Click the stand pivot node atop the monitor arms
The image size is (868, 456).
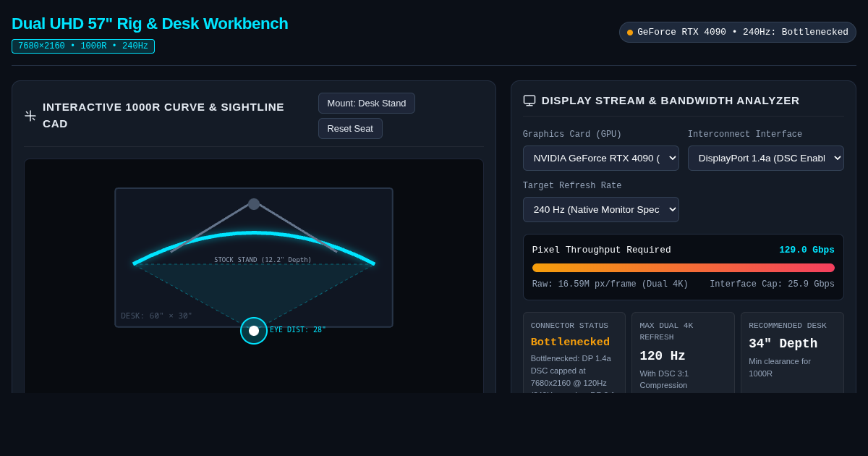(254, 204)
